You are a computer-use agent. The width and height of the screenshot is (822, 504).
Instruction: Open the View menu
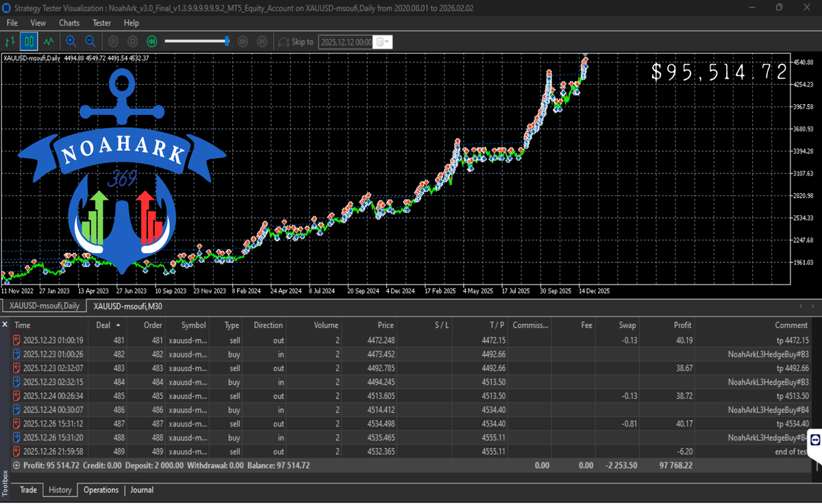point(38,23)
